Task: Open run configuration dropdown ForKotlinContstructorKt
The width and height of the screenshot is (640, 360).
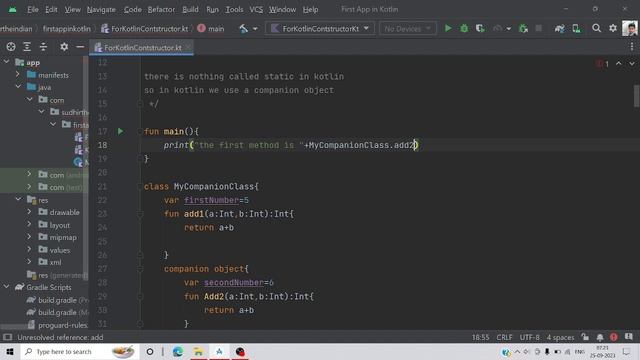Action: (x=320, y=29)
